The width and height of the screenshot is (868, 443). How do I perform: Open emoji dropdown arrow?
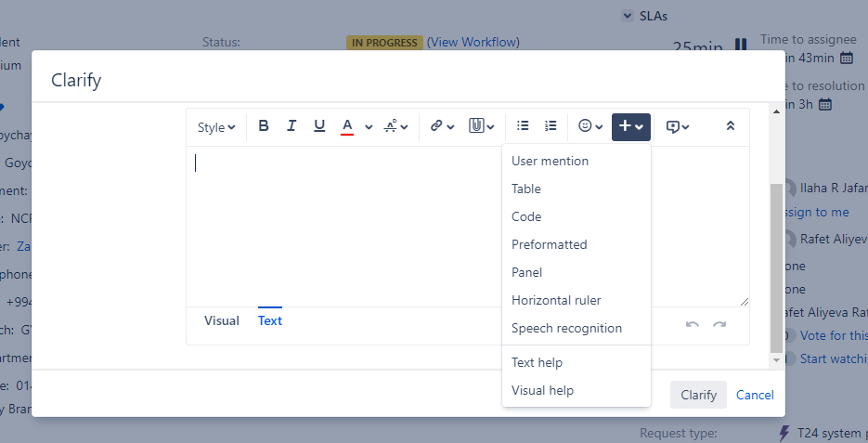coord(599,127)
